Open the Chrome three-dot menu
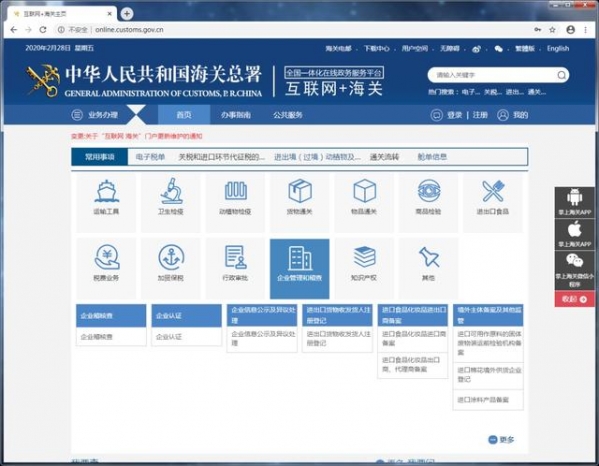 tap(586, 30)
